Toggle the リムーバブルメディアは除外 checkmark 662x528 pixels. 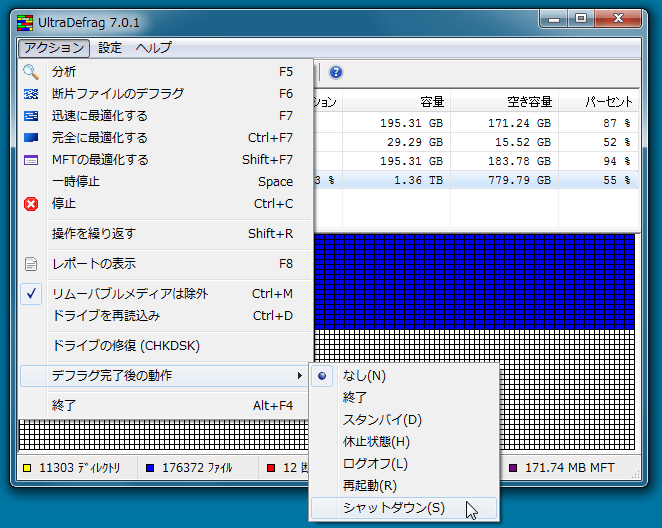pos(31,294)
